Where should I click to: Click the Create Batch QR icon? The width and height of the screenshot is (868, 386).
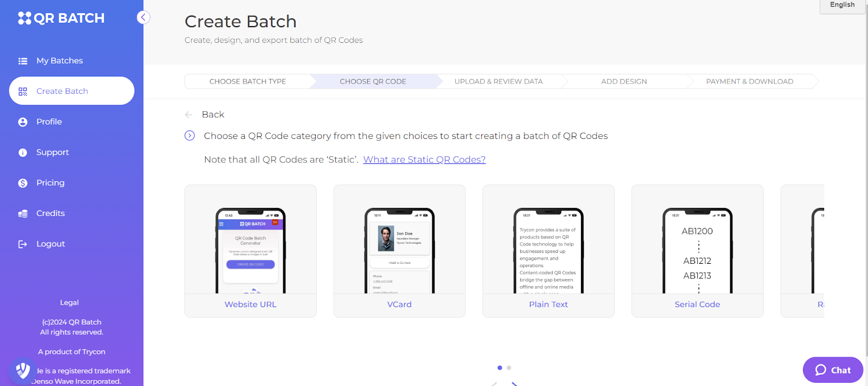tap(23, 91)
